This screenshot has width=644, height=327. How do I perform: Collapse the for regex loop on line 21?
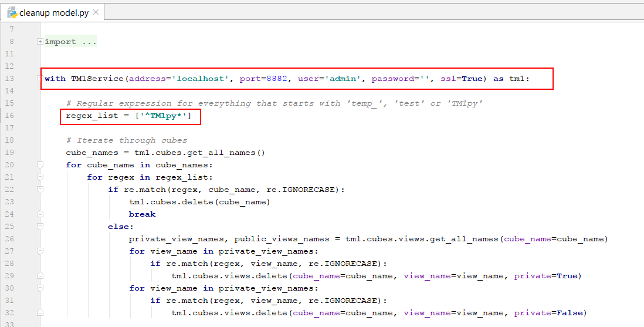(40, 177)
